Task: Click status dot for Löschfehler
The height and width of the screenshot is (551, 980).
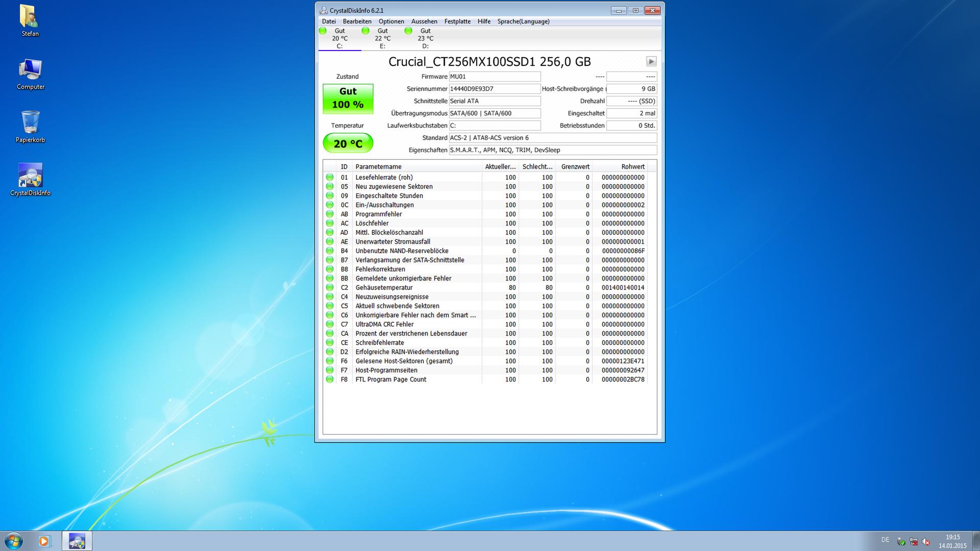Action: pyautogui.click(x=330, y=223)
